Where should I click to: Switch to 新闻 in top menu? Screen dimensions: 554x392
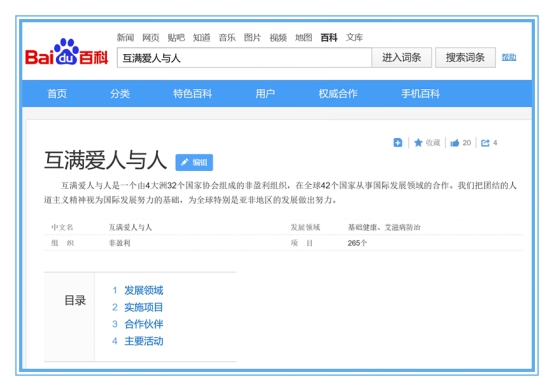pyautogui.click(x=125, y=37)
